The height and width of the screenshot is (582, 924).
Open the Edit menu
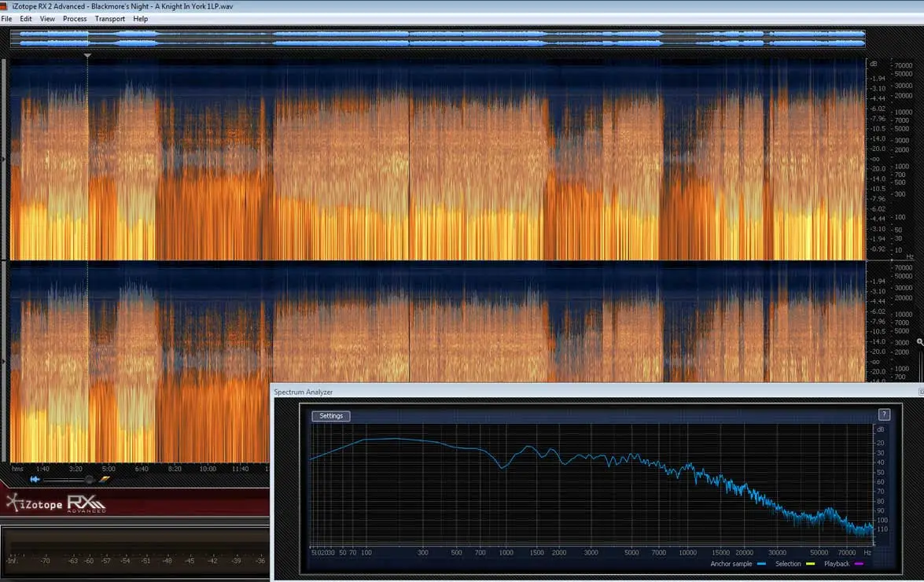(26, 19)
